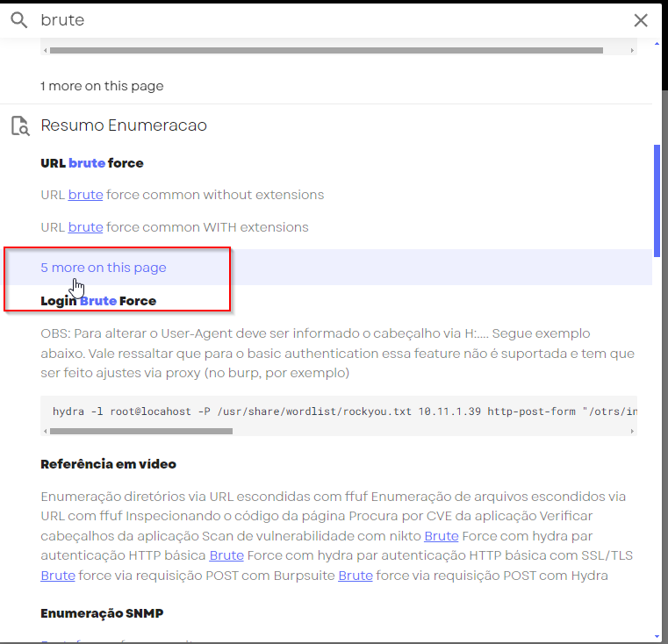Click the search field containing "brute"
This screenshot has height=644, width=668.
tap(333, 20)
